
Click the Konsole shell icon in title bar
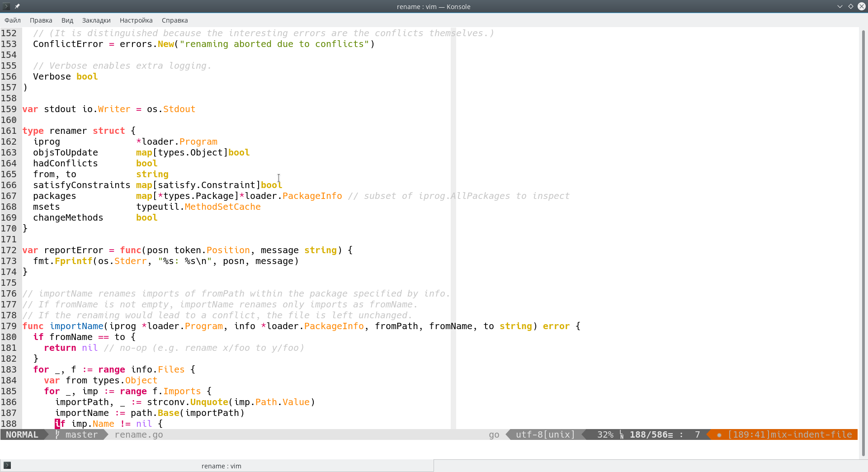[x=6, y=6]
